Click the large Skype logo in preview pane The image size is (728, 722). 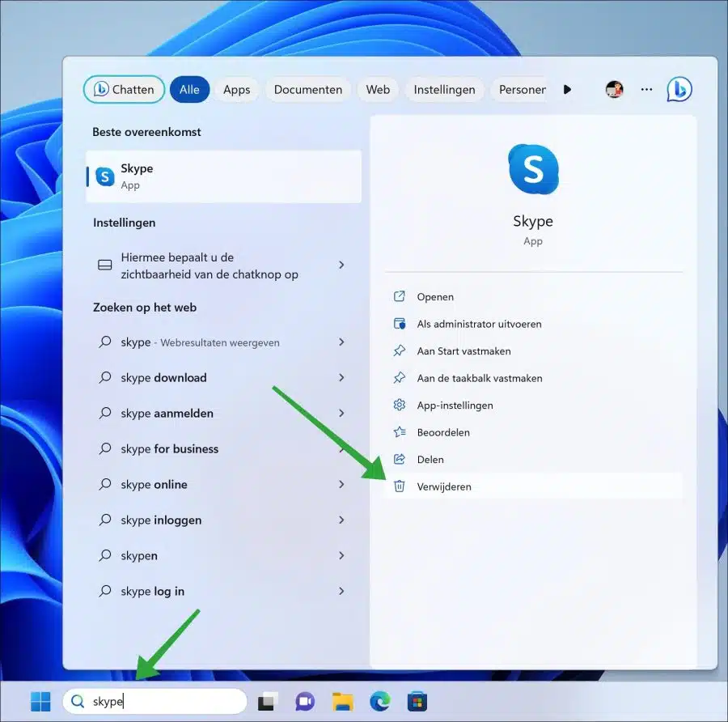pyautogui.click(x=534, y=169)
